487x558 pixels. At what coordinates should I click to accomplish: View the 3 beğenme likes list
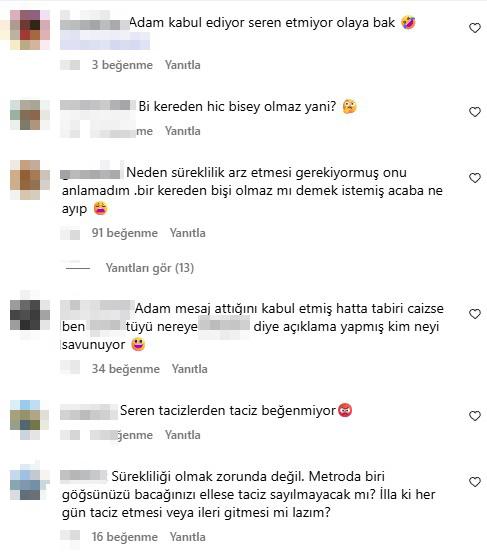point(122,65)
